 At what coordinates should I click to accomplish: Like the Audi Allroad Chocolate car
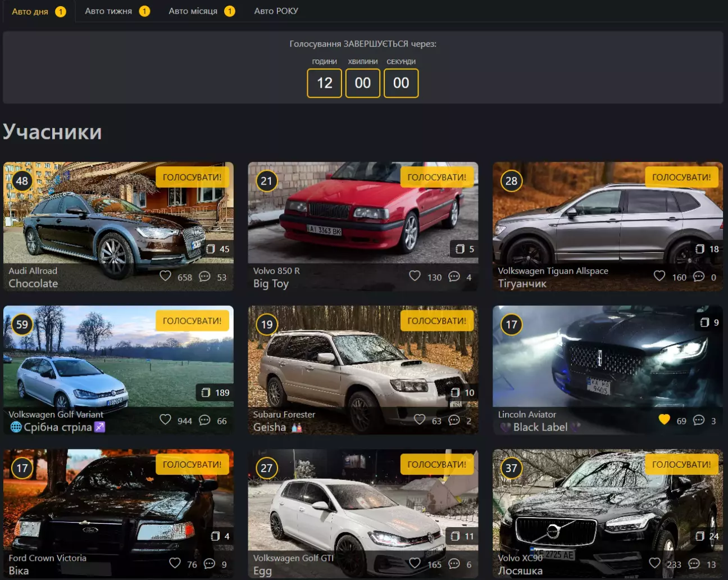coord(165,276)
